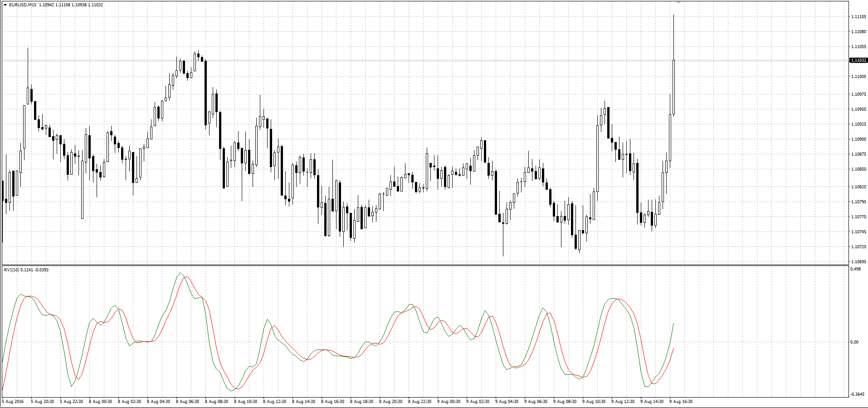This screenshot has height=408, width=868.
Task: Click the 5 Aug 22:30 time label
Action: [72, 402]
